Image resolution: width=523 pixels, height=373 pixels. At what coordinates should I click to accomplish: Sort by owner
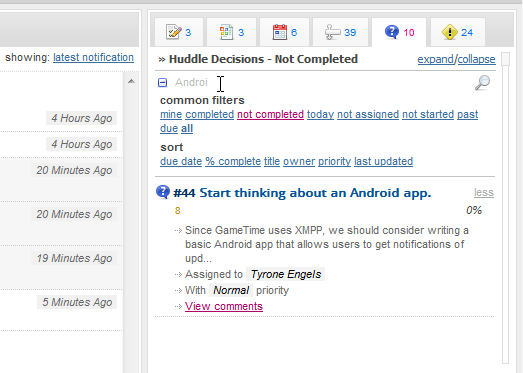299,161
